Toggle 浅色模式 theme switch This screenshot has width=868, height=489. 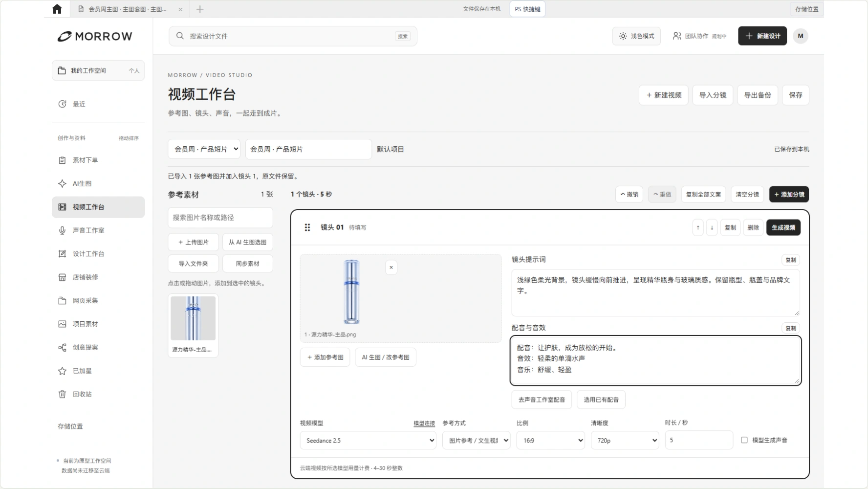point(636,36)
